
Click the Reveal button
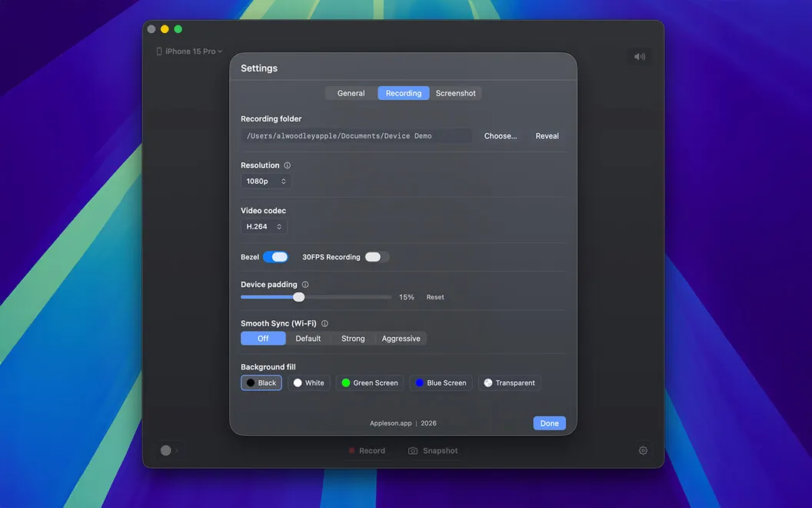[x=547, y=135]
